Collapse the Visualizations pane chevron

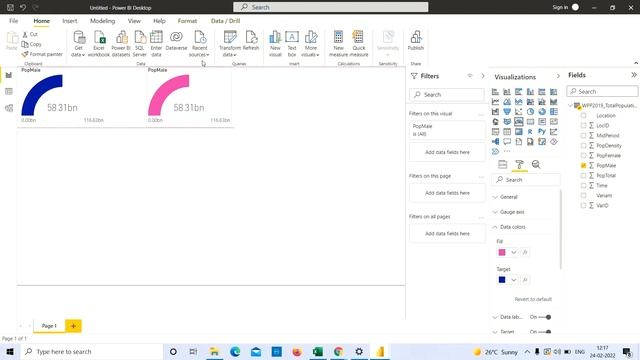click(x=558, y=76)
